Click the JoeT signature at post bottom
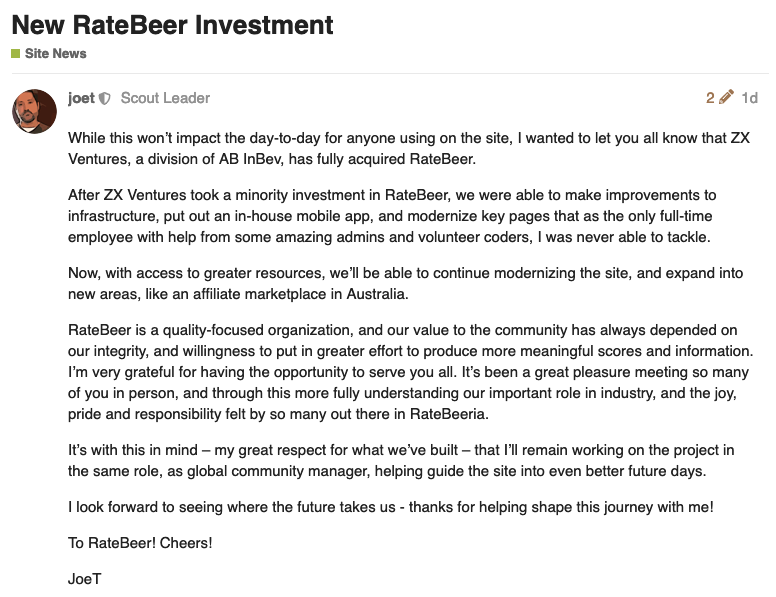This screenshot has width=776, height=597. [x=85, y=579]
